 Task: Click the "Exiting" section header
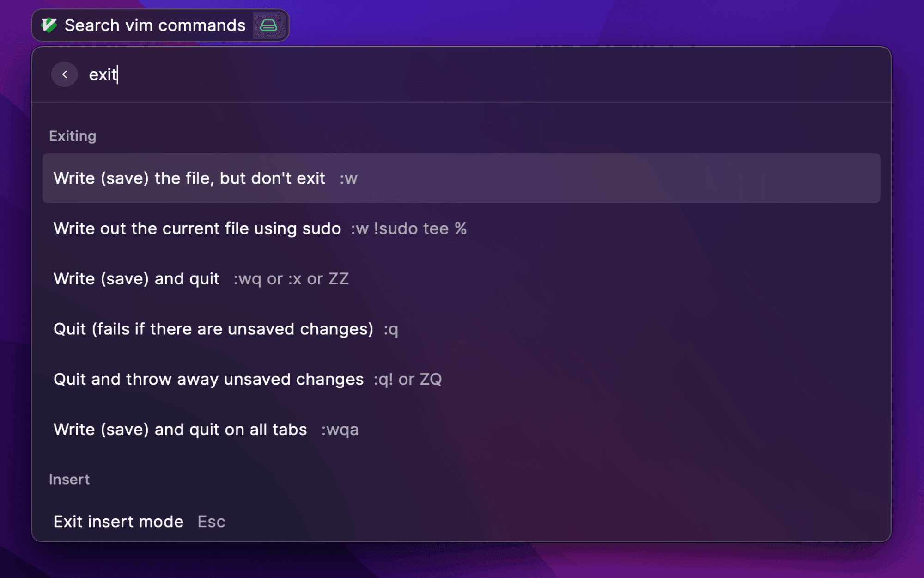[x=73, y=136]
